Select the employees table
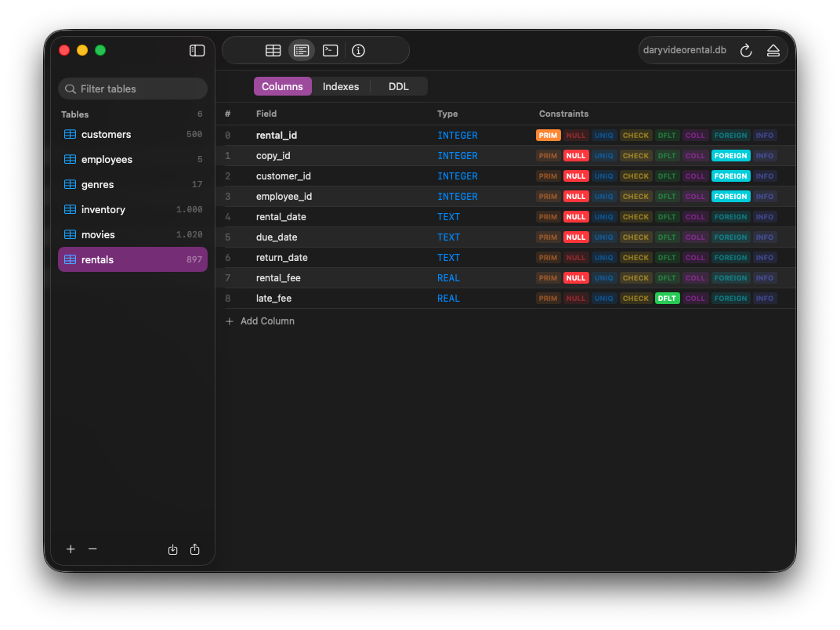 pos(133,159)
